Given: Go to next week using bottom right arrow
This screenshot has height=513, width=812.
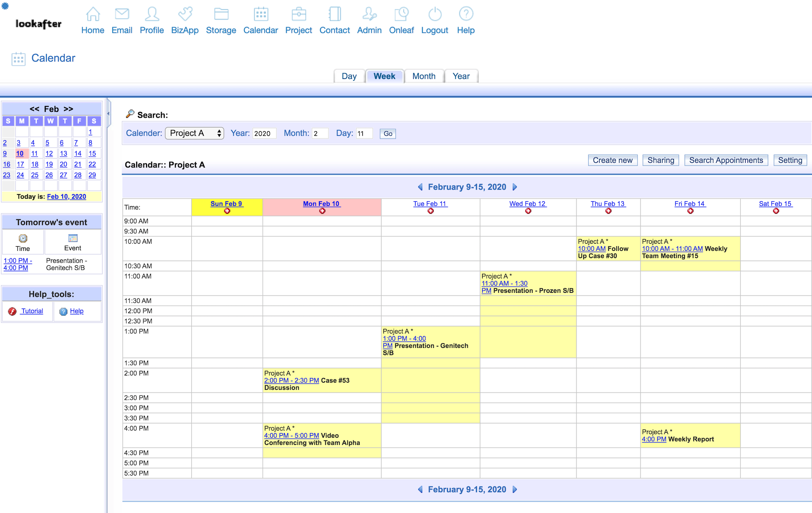Looking at the screenshot, I should tap(515, 490).
